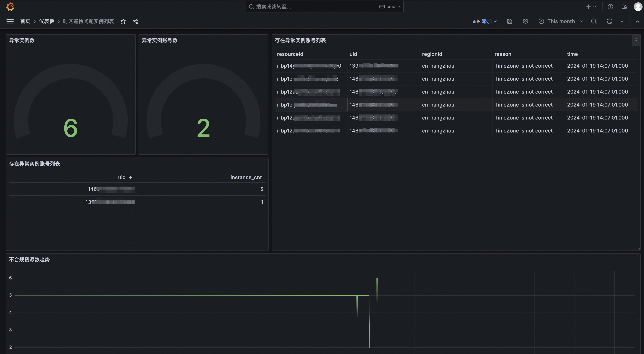Image resolution: width=644 pixels, height=354 pixels.
Task: Open the panel three-dot menu
Action: [636, 40]
